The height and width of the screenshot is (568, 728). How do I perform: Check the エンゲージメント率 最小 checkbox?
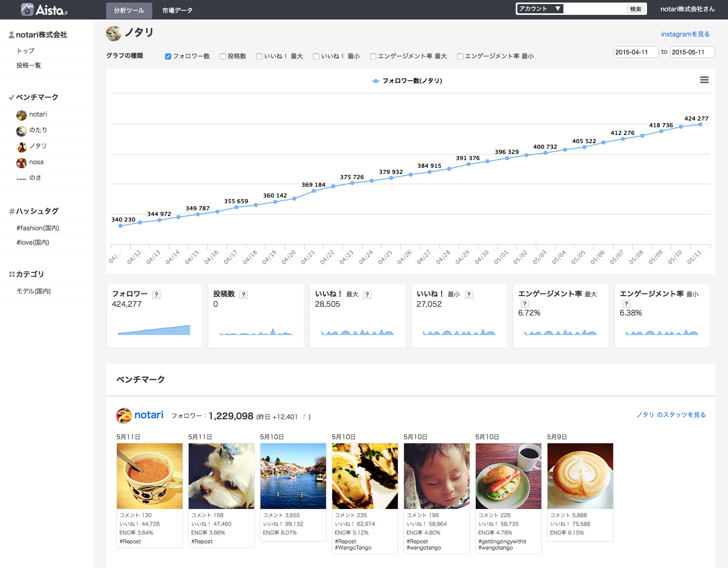[x=460, y=56]
